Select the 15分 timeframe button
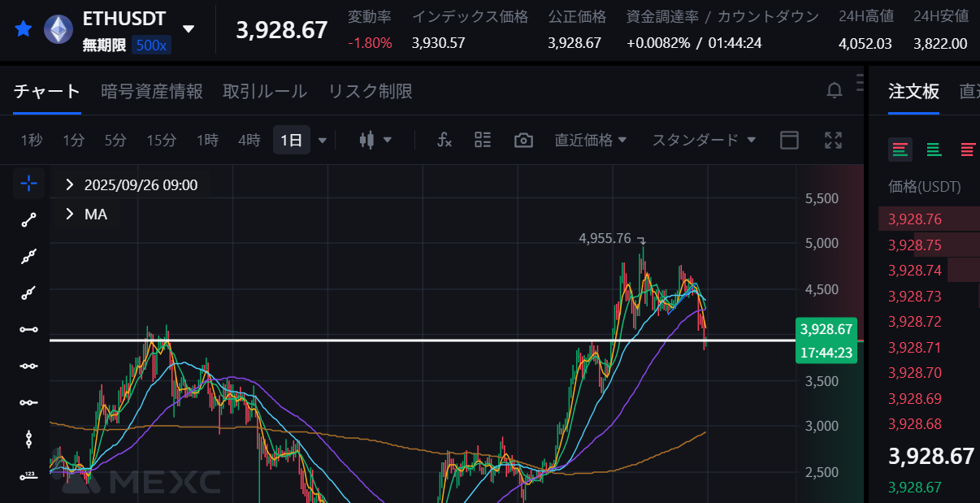The height and width of the screenshot is (503, 980). point(161,140)
